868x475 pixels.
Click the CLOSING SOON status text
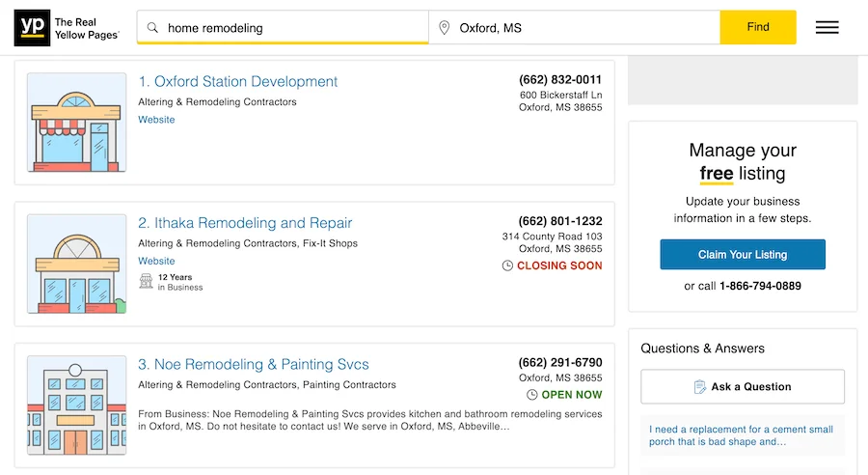click(559, 266)
